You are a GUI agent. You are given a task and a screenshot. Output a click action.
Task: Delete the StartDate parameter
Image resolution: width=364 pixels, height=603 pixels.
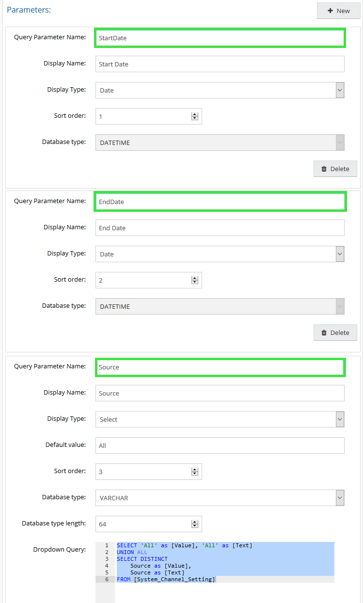click(x=335, y=169)
